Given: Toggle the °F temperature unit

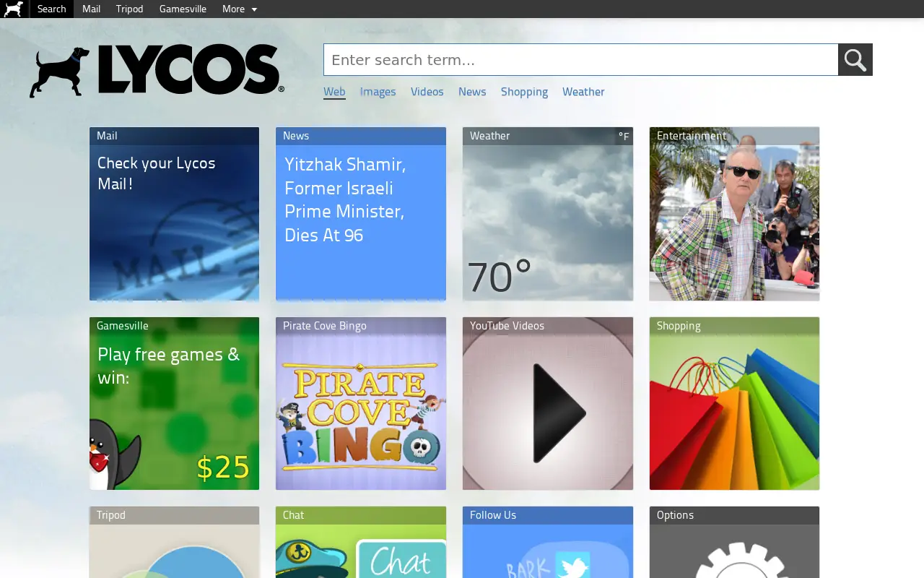Looking at the screenshot, I should [x=624, y=137].
